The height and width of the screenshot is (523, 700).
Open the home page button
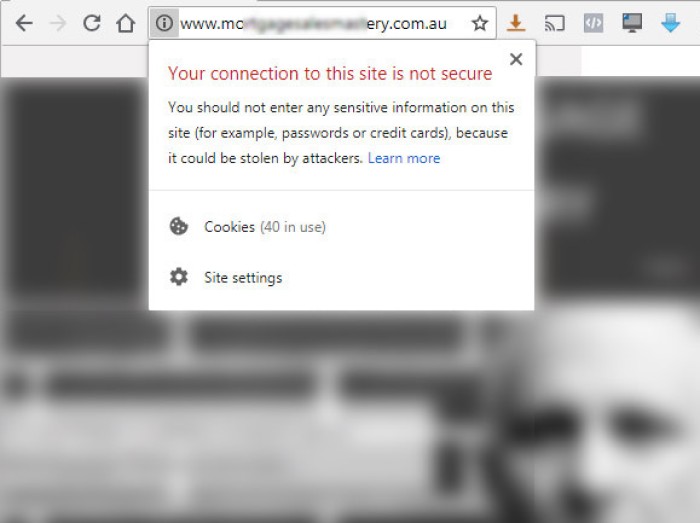point(125,23)
